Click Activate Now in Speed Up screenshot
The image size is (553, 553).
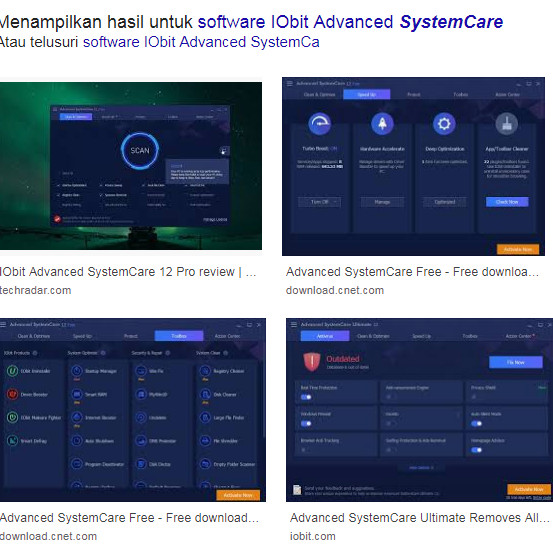click(x=518, y=249)
